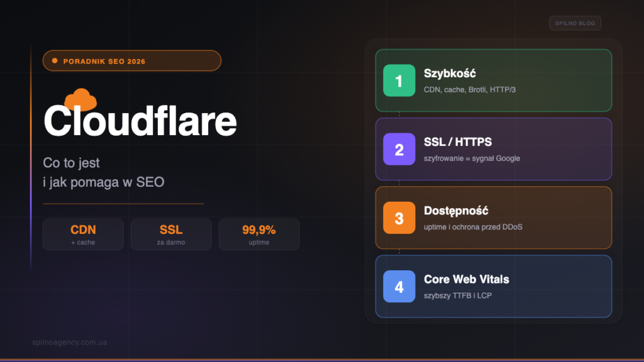Click the Core Web Vitals heading
Viewport: 644px width, 362px height.
(x=466, y=279)
